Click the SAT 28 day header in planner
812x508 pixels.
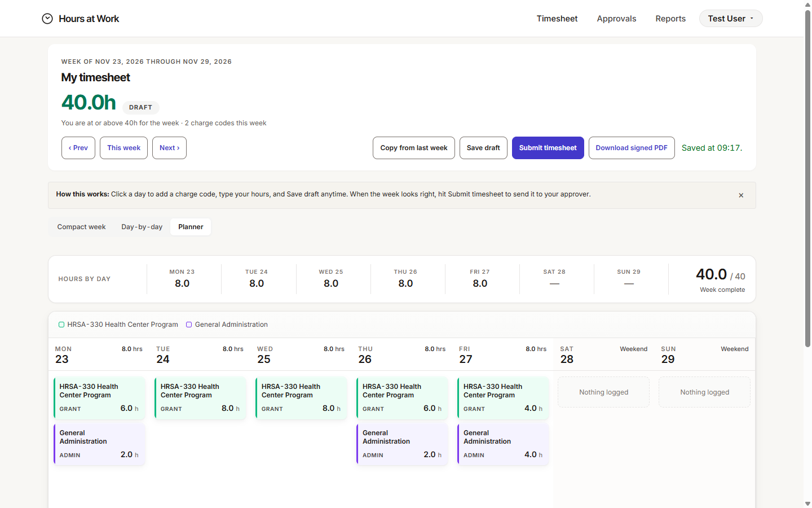(603, 355)
